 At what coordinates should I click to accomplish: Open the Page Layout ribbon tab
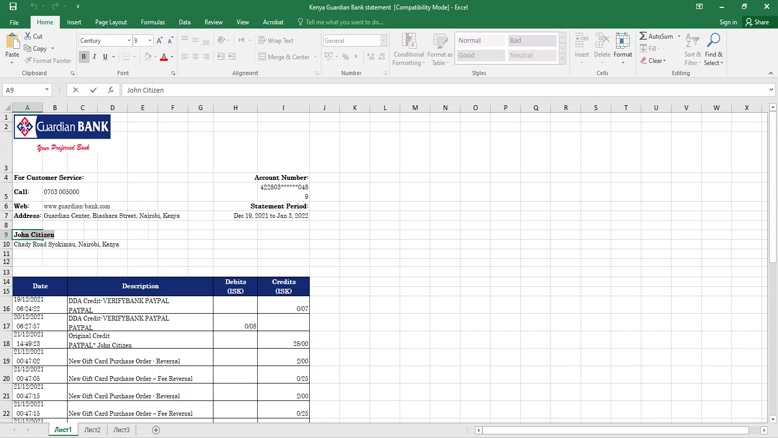pyautogui.click(x=110, y=22)
